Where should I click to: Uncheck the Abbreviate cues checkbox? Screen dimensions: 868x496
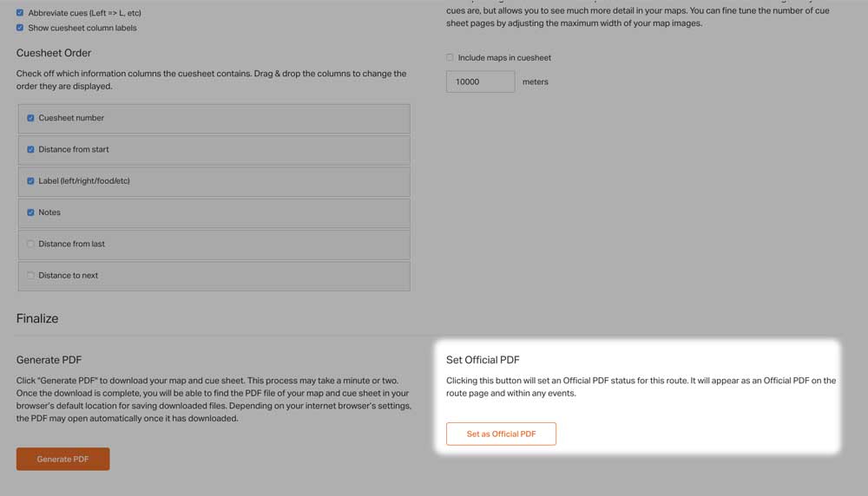(20, 12)
